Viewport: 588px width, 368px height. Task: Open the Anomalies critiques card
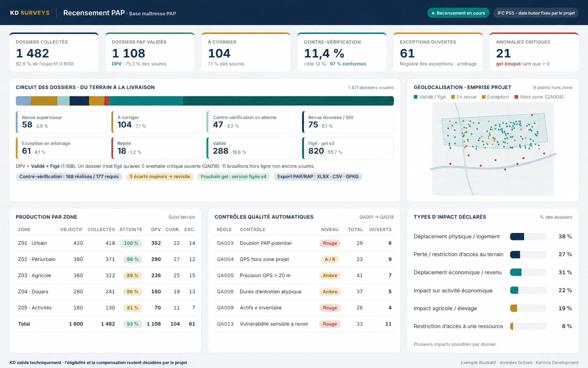pos(534,52)
